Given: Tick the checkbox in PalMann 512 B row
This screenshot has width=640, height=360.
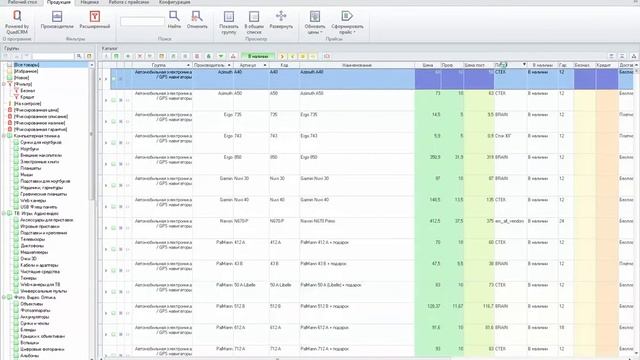Looking at the screenshot, I should 114,313.
